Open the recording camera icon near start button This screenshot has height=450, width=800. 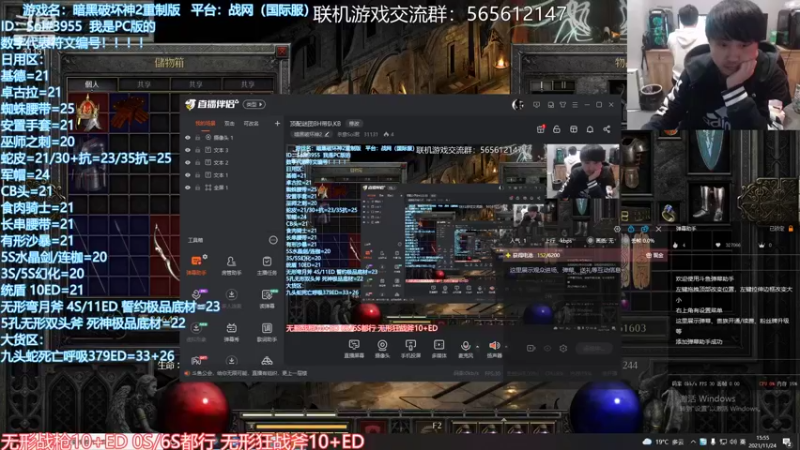(x=531, y=348)
